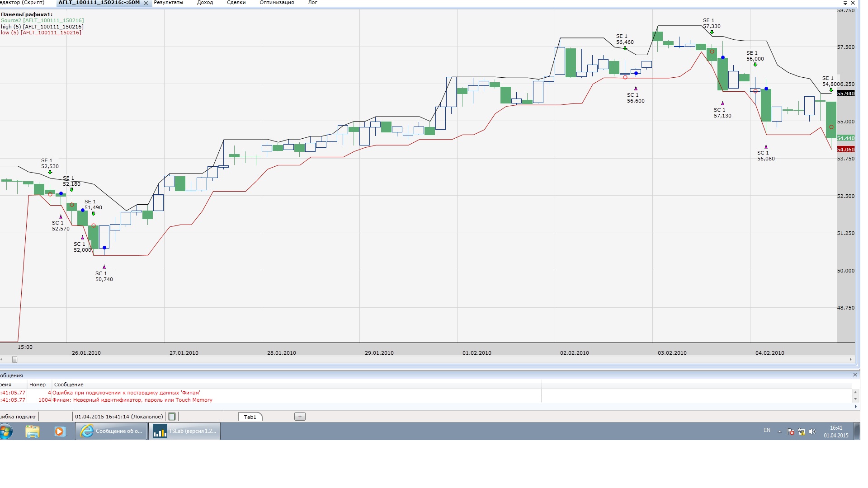Switch to the Результаты tab
This screenshot has height=488, width=868.
coord(168,3)
